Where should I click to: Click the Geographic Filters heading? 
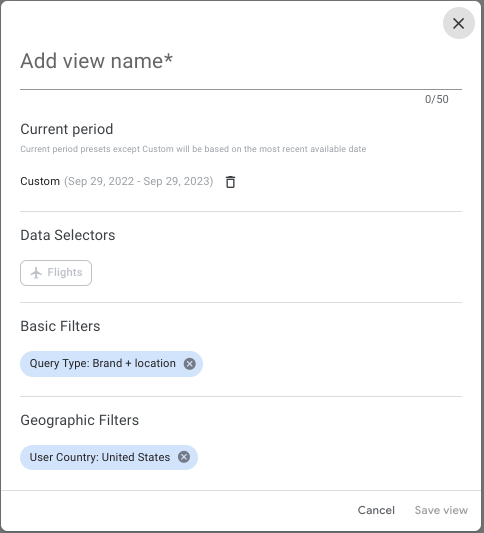[80, 420]
